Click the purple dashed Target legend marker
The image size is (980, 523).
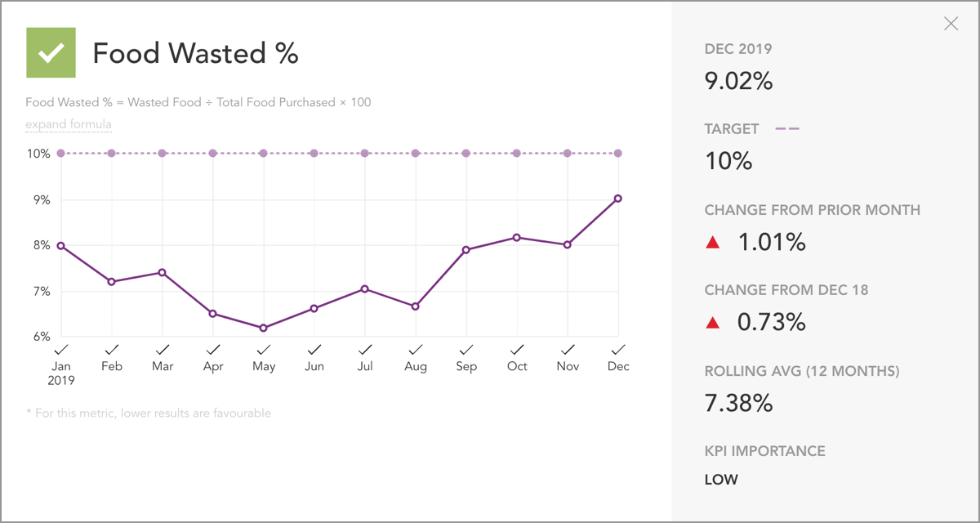789,128
